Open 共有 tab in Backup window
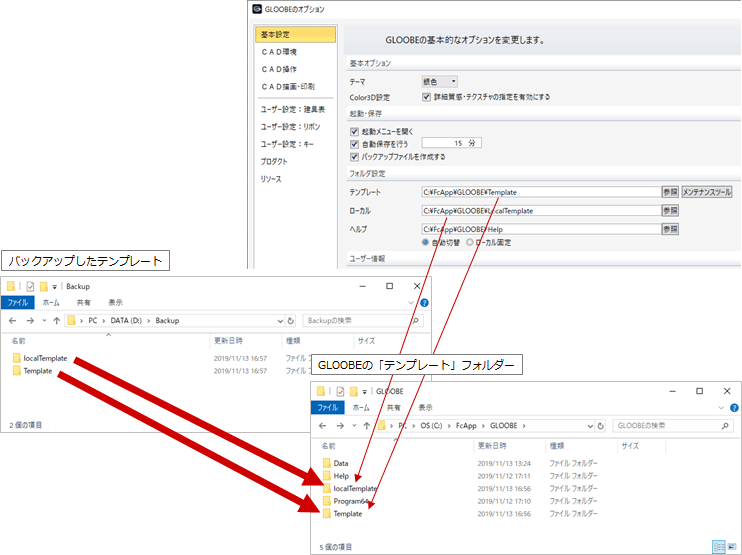Image resolution: width=742 pixels, height=555 pixels. [x=83, y=302]
